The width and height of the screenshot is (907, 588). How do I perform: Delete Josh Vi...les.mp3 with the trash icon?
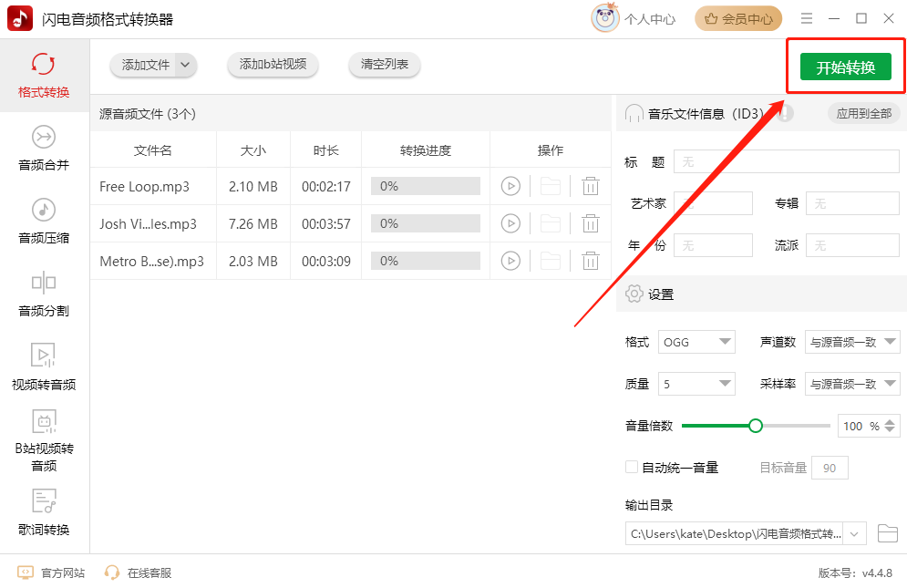coord(590,223)
